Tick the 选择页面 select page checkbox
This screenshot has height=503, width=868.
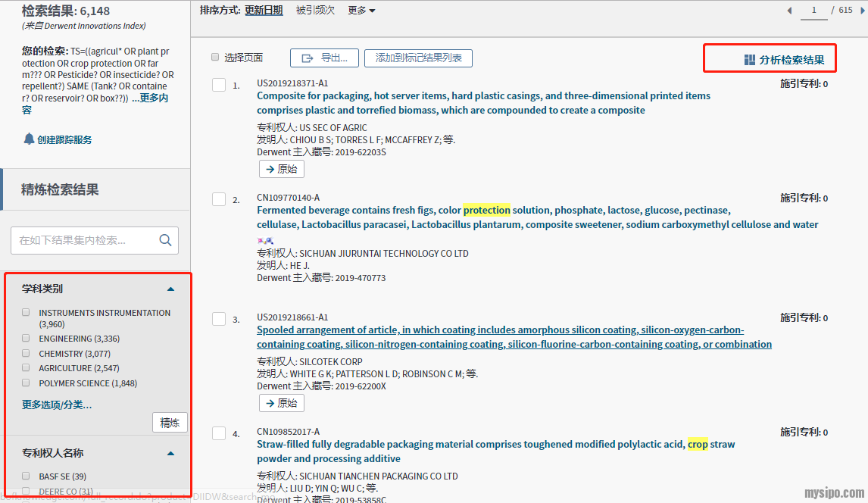pos(215,57)
